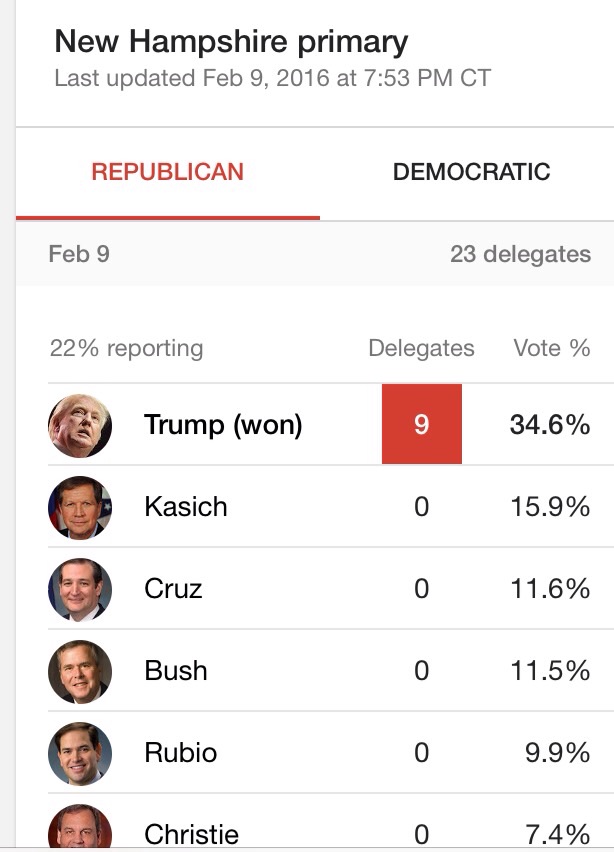This screenshot has height=852, width=614.
Task: Click Bush's profile photo
Action: (80, 672)
